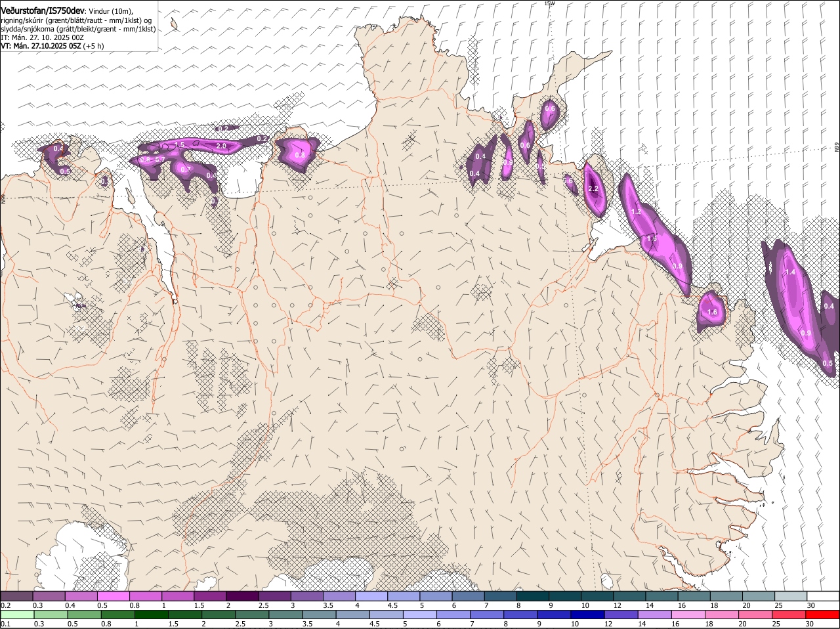Screen dimensions: 840x629
Task: Click the 1.2 precipitation label on the map
Action: point(635,212)
